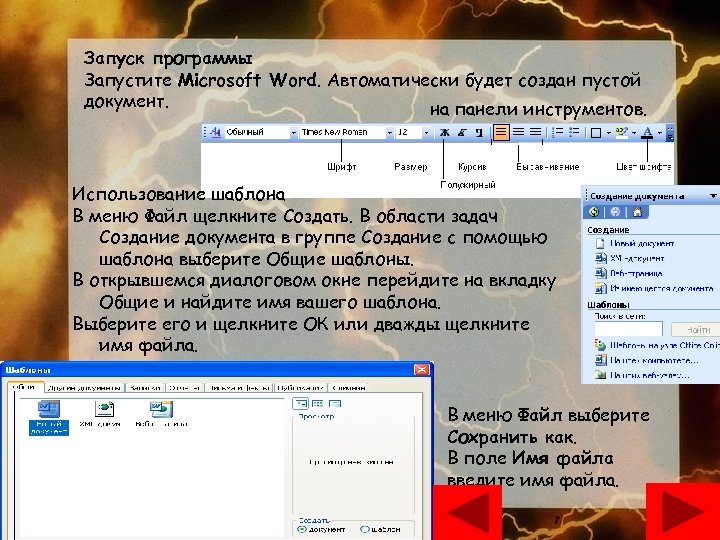The image size is (720, 540).
Task: Expand the border style dropdown arrow
Action: point(608,133)
